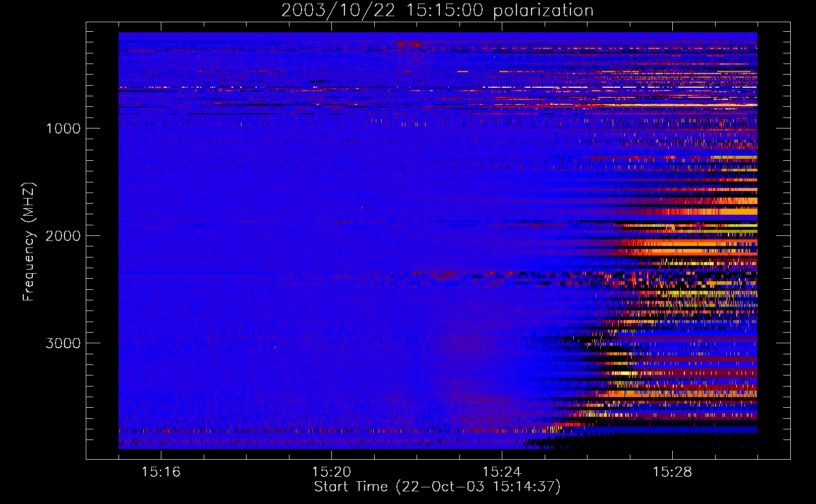The image size is (816, 504).
Task: Click the 'Frequency (MHZ)' axis label
Action: point(29,242)
